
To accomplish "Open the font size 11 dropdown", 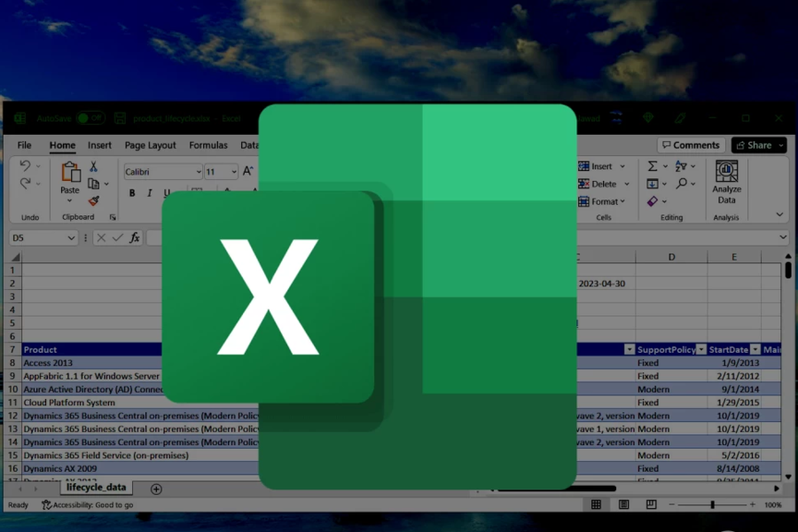I will (x=233, y=172).
